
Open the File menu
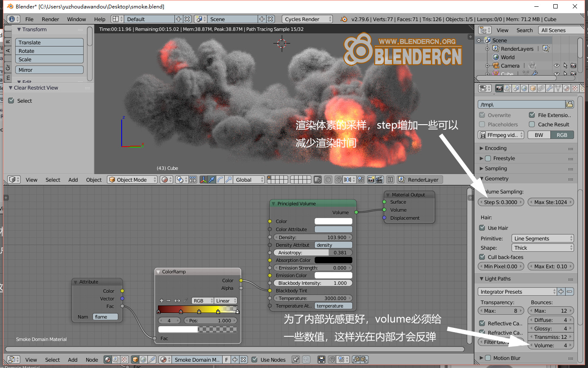[x=29, y=19]
